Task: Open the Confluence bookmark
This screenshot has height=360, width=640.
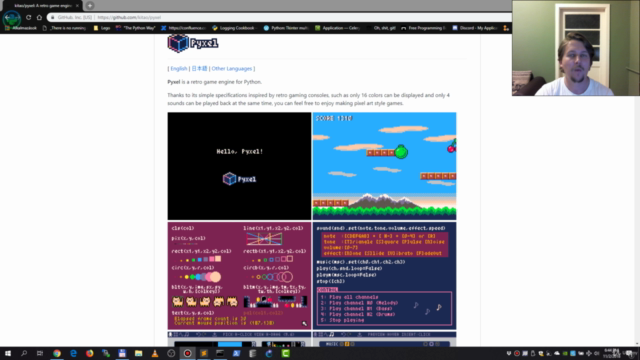Action: 183,28
